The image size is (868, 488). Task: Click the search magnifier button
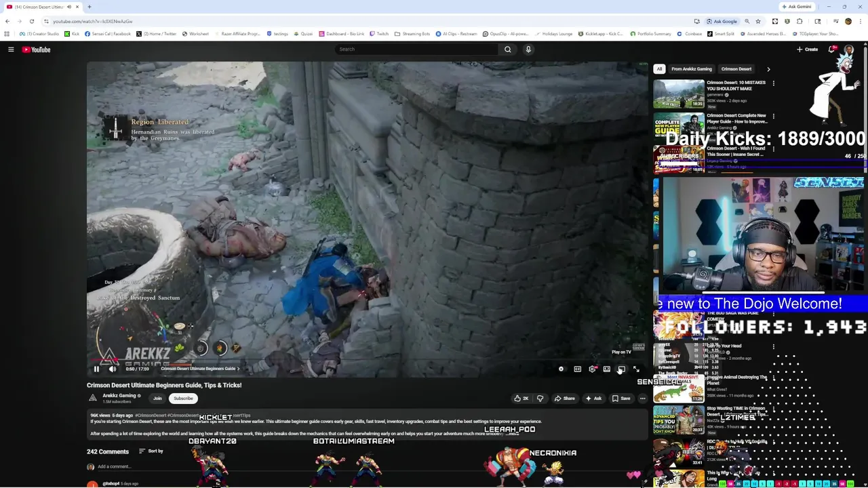coord(507,49)
